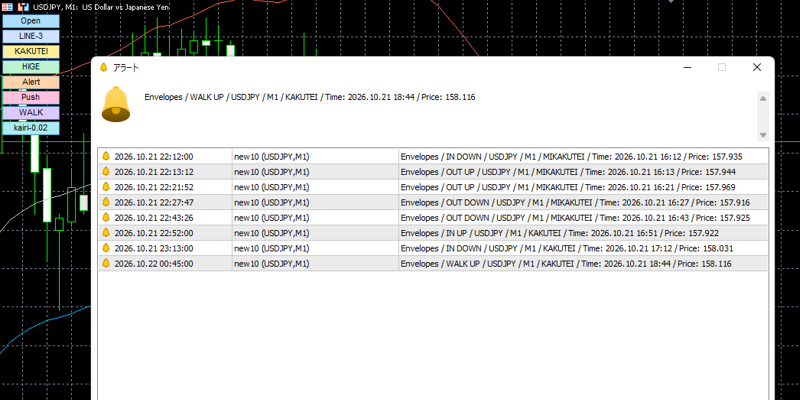The width and height of the screenshot is (800, 400).
Task: Click the bell icon on row 22:21:52
Action: click(x=106, y=187)
